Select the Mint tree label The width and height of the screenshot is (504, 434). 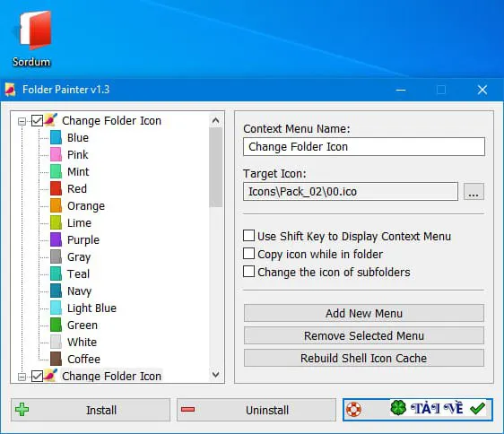pos(78,171)
